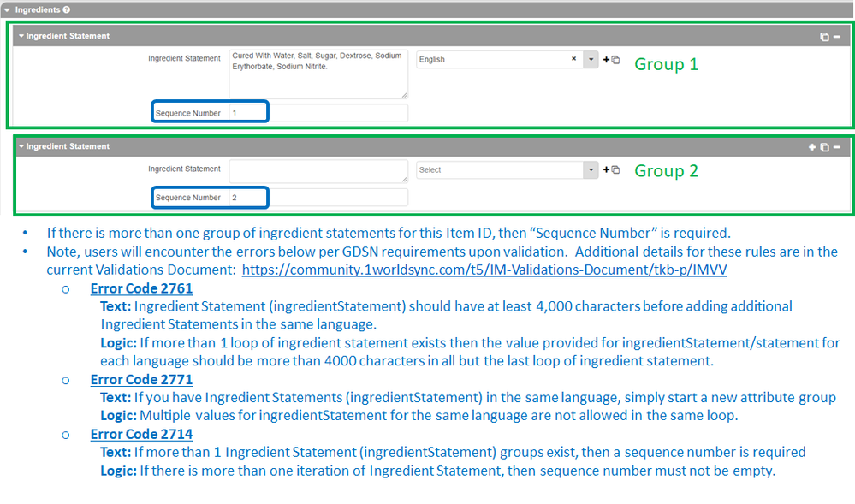Remove the first Ingredient Statement group
The width and height of the screenshot is (855, 504).
click(x=836, y=37)
